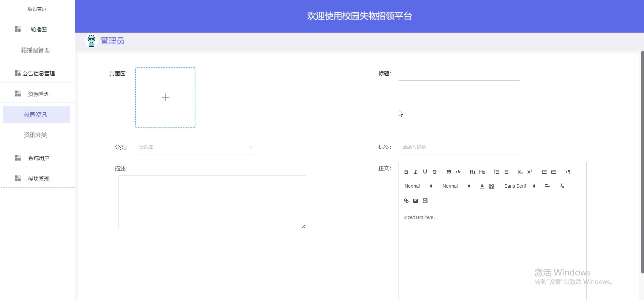Insert a code block in the editor
644x300 pixels.
pos(458,172)
